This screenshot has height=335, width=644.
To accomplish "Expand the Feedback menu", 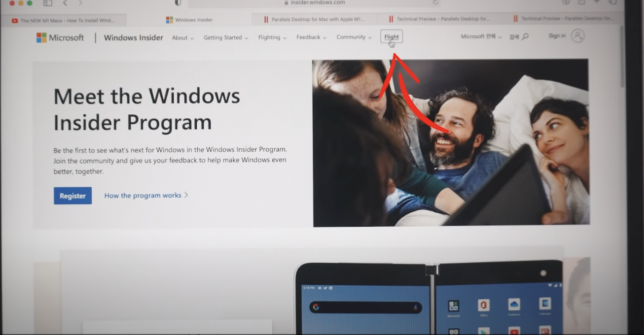I will pyautogui.click(x=311, y=37).
